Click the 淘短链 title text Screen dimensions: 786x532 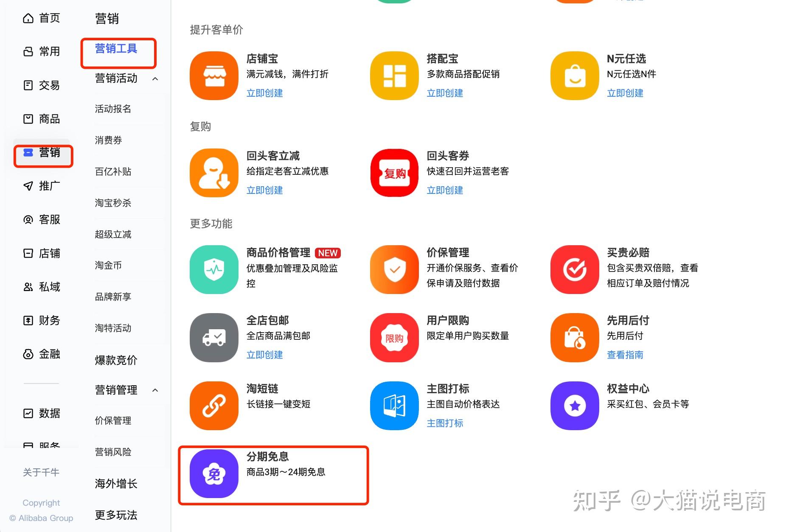click(x=262, y=389)
